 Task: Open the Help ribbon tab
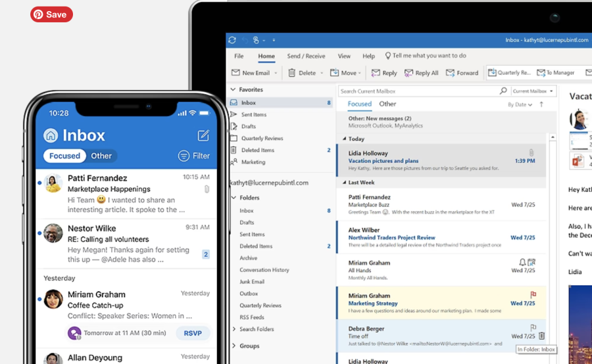pos(368,56)
